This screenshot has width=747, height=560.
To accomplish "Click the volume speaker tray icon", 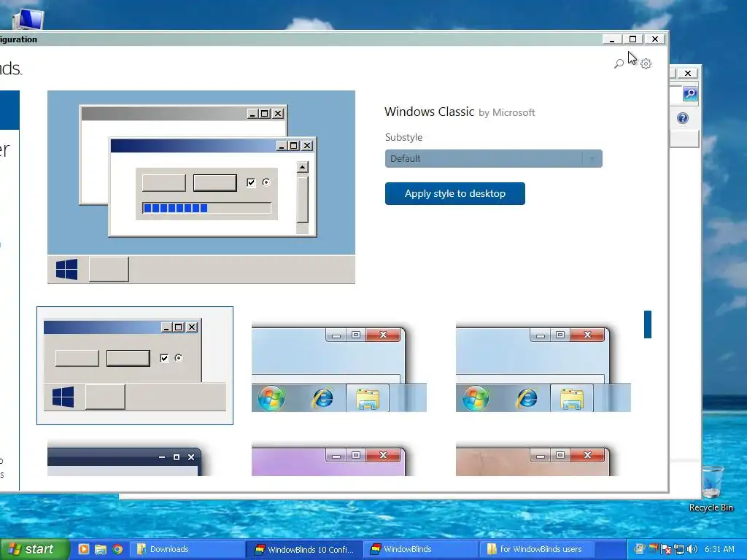I will click(692, 549).
